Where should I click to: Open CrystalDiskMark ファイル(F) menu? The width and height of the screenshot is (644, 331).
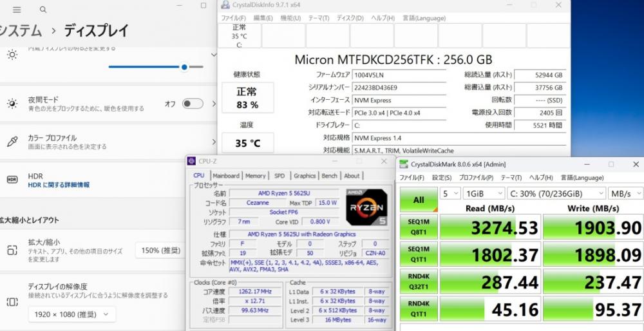(x=412, y=178)
